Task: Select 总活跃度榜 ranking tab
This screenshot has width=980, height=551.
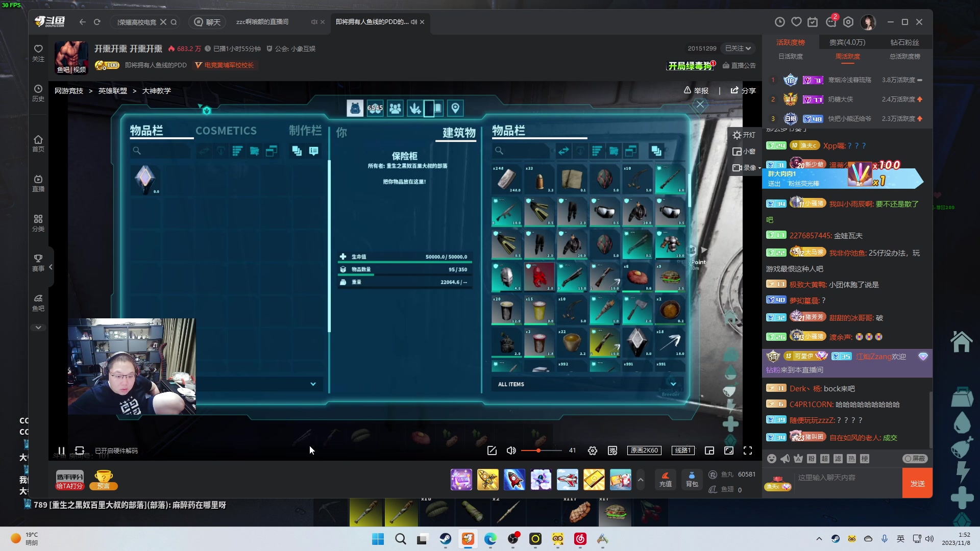Action: coord(905,57)
